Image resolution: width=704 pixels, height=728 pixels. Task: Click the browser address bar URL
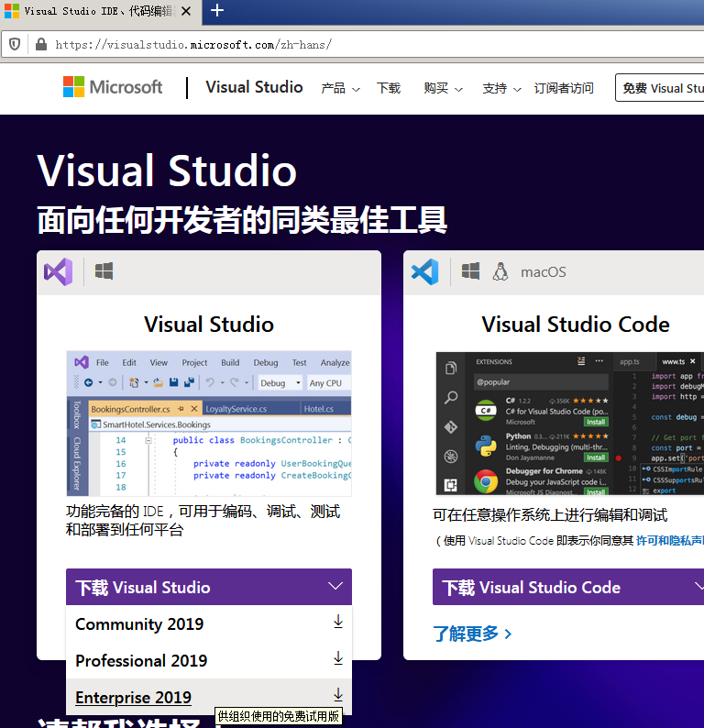pyautogui.click(x=193, y=45)
